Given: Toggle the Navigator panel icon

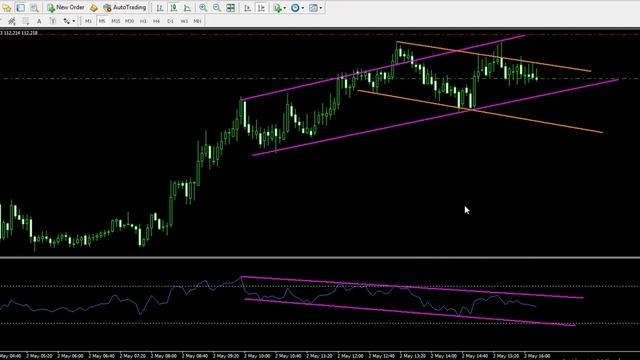Looking at the screenshot, I should 20,7.
